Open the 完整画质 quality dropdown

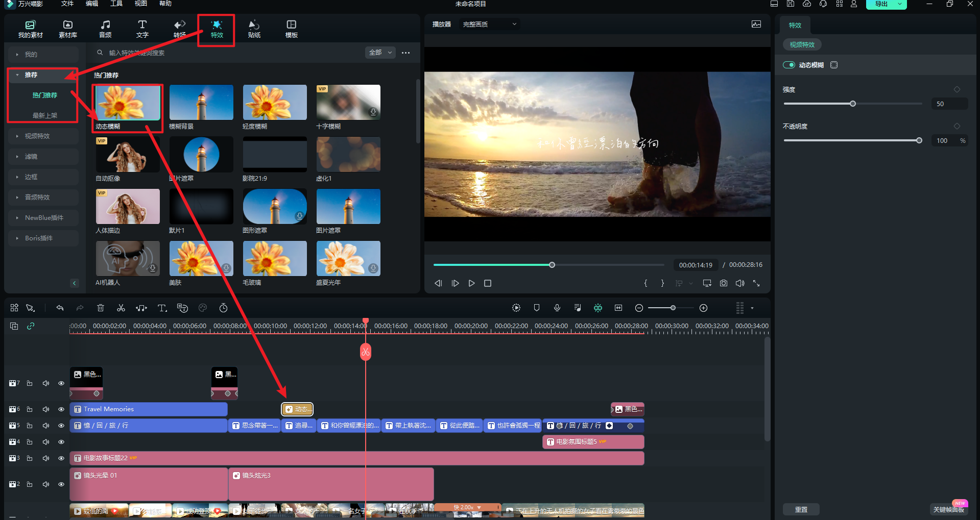tap(489, 24)
